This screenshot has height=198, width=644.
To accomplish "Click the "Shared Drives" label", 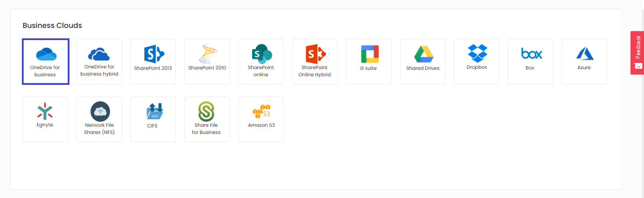I will tap(423, 68).
